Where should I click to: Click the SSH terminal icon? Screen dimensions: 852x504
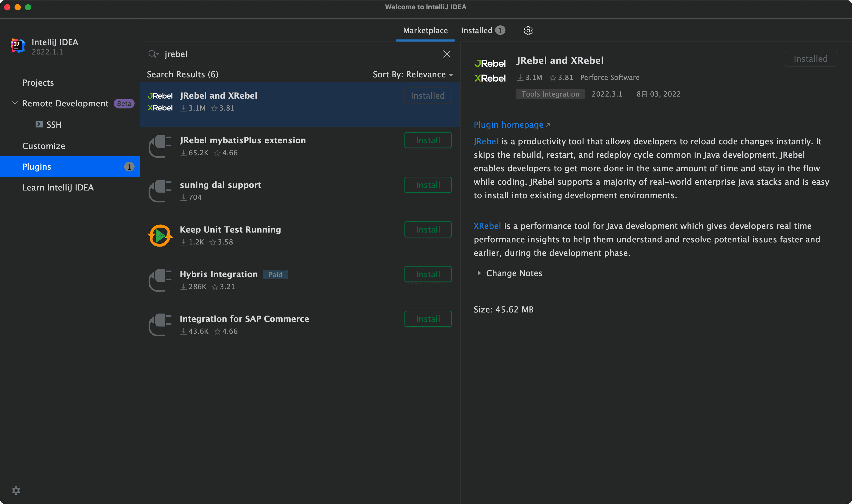tap(39, 124)
